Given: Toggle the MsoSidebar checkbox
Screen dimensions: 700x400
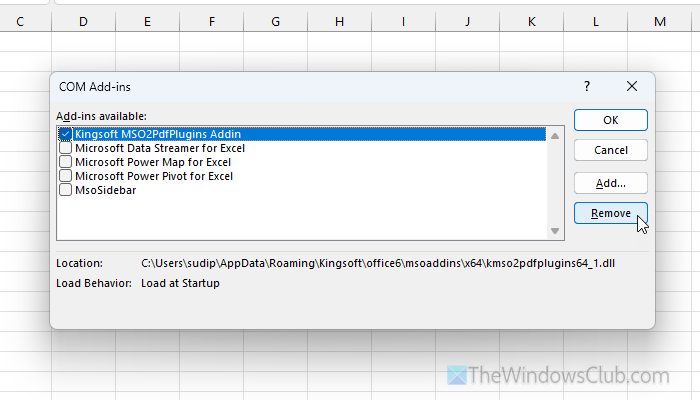Looking at the screenshot, I should [65, 190].
